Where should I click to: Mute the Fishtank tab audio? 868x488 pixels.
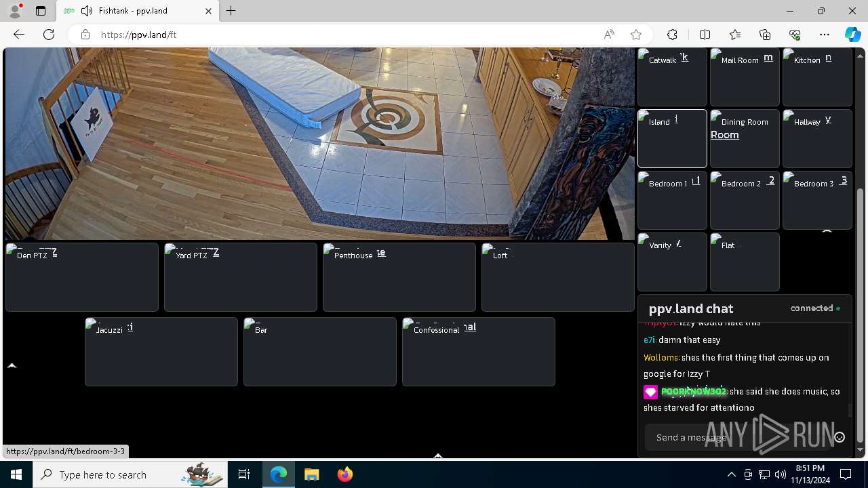coord(87,11)
